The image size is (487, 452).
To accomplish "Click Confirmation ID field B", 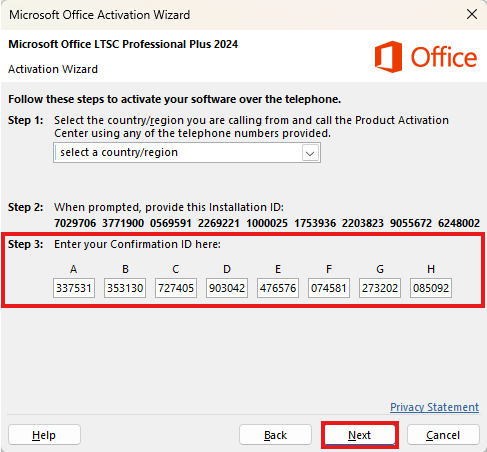I will (125, 288).
